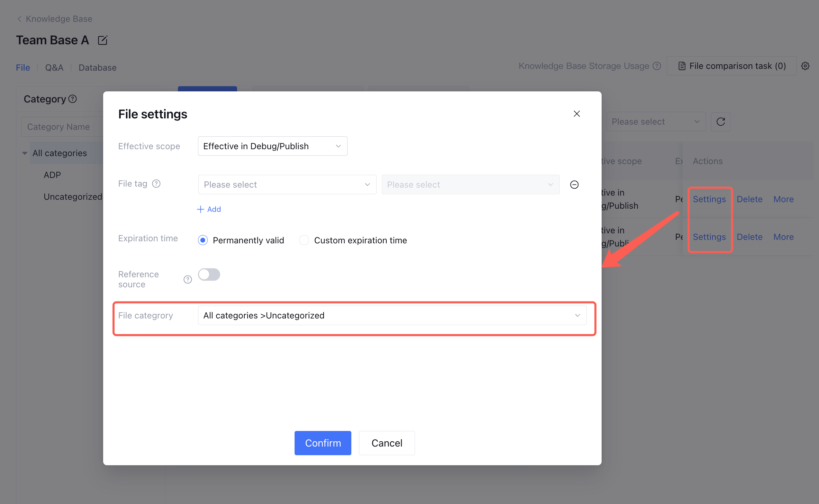The height and width of the screenshot is (504, 819).
Task: Select Custom expiration time option
Action: (304, 240)
